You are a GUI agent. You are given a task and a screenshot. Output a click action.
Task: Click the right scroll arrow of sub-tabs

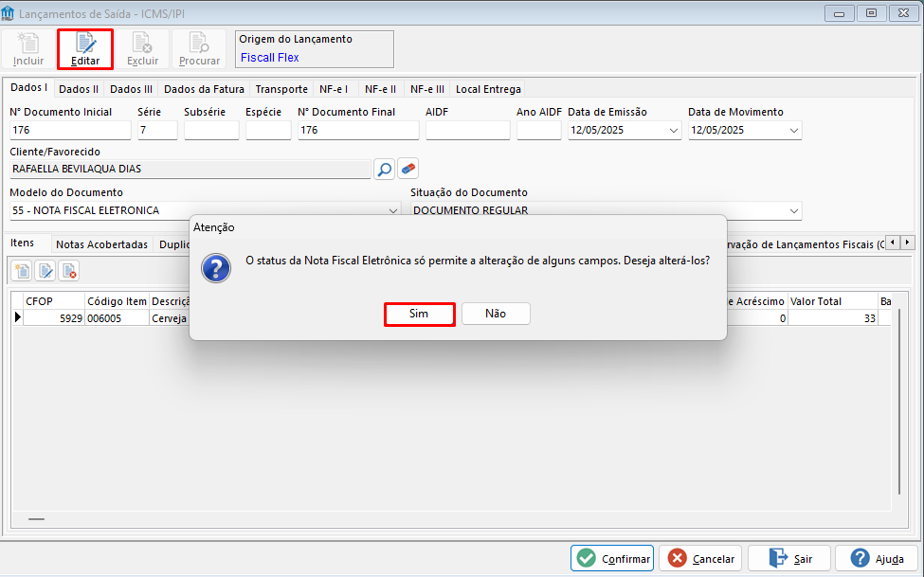(x=908, y=242)
